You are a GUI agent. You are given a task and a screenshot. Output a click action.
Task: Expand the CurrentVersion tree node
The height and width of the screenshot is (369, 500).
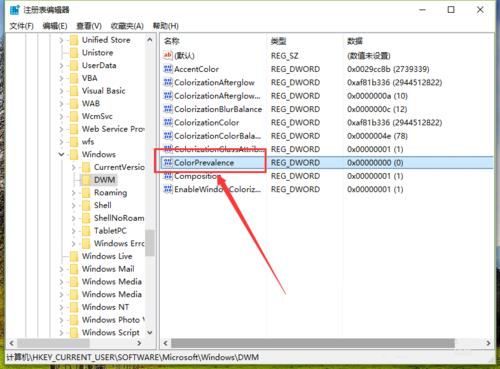click(x=74, y=167)
